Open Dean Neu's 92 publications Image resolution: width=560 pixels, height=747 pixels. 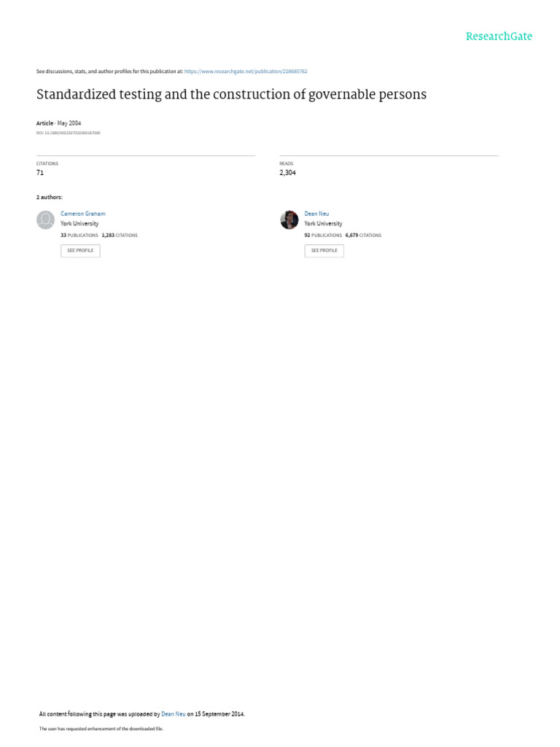tap(323, 236)
